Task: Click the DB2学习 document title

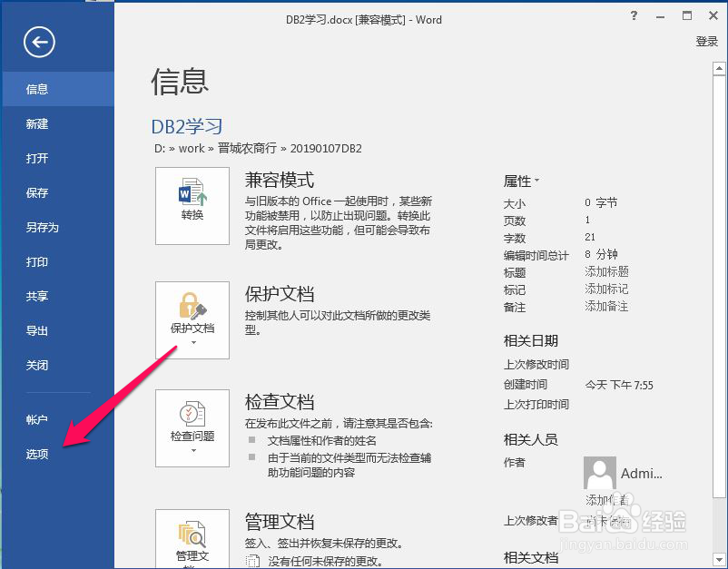Action: 187,126
